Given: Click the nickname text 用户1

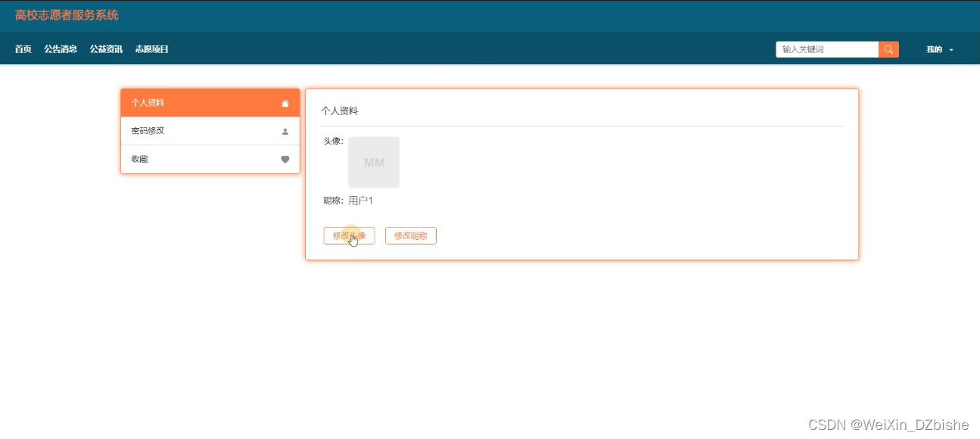Looking at the screenshot, I should [x=361, y=201].
